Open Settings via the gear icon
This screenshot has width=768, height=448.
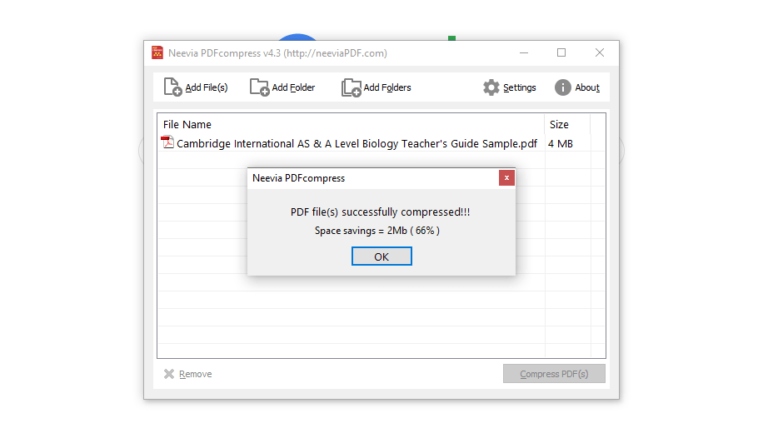491,87
